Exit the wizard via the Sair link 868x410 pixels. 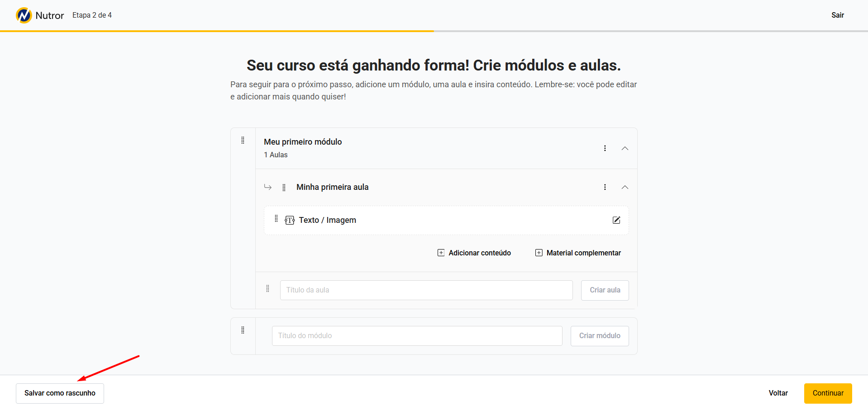click(x=837, y=15)
